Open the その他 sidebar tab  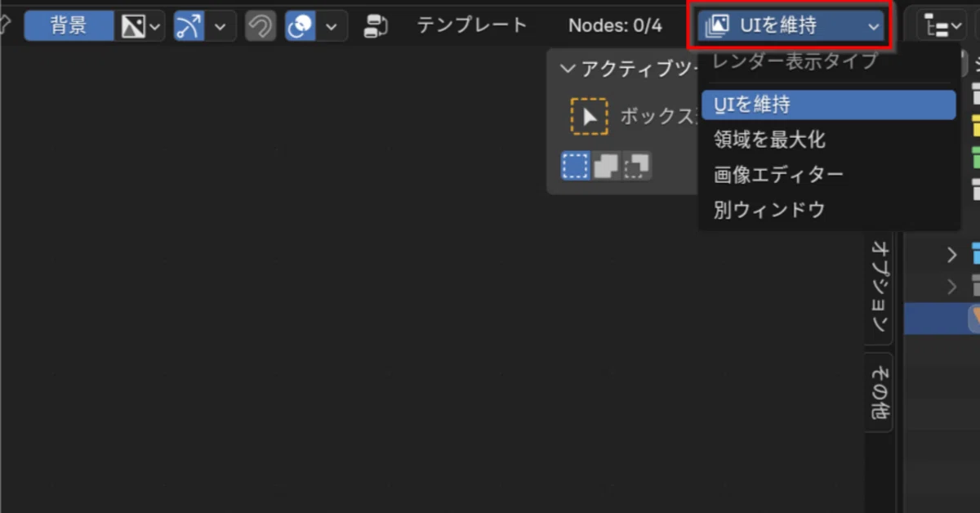[880, 392]
